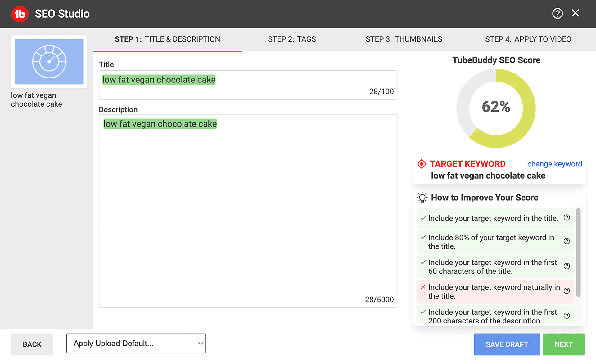
Task: Open the Apply Upload Default dropdown
Action: point(136,343)
